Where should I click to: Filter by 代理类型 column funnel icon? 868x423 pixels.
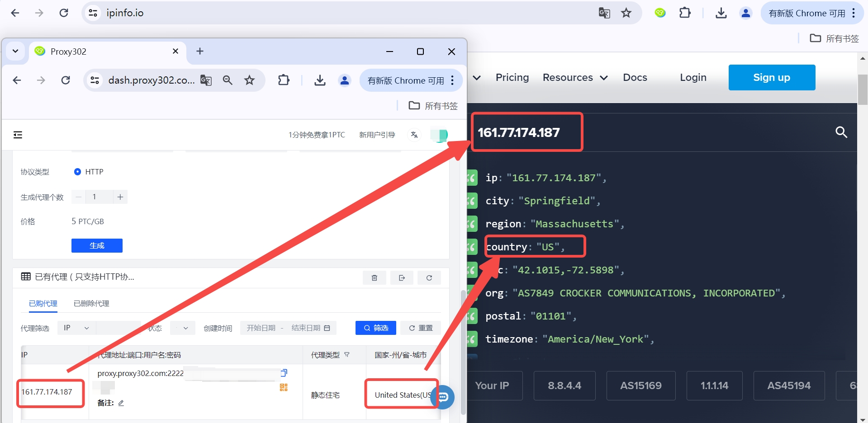pyautogui.click(x=347, y=355)
